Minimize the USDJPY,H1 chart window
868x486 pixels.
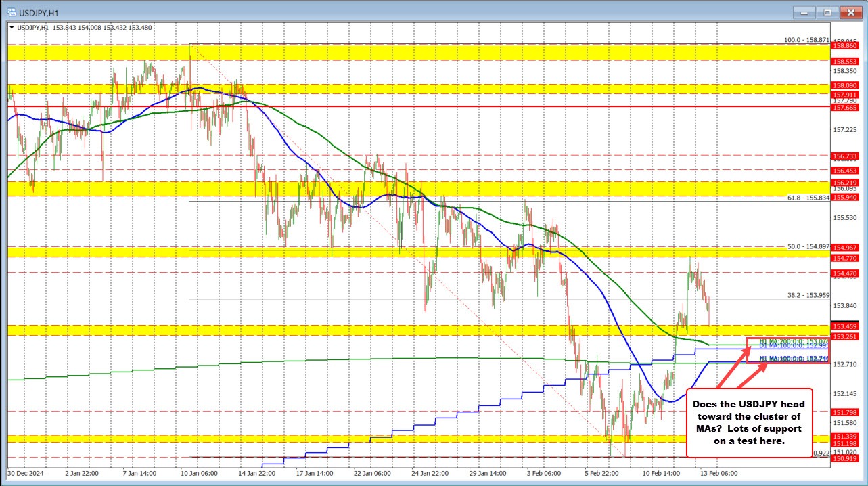click(x=804, y=12)
